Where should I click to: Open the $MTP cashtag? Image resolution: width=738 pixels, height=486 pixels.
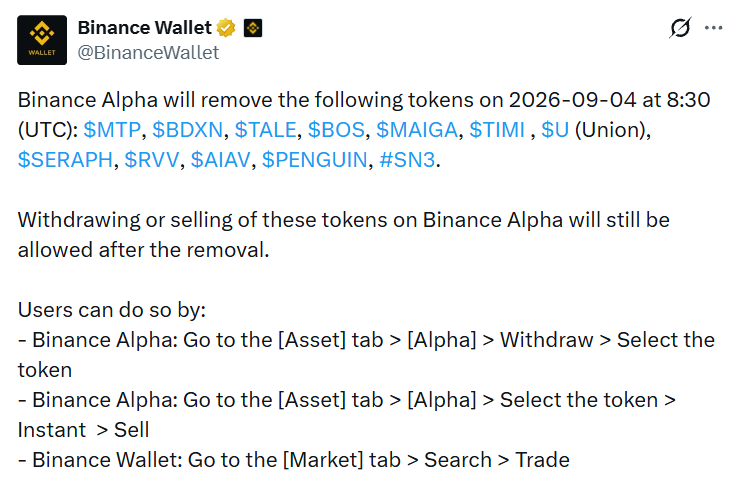112,130
